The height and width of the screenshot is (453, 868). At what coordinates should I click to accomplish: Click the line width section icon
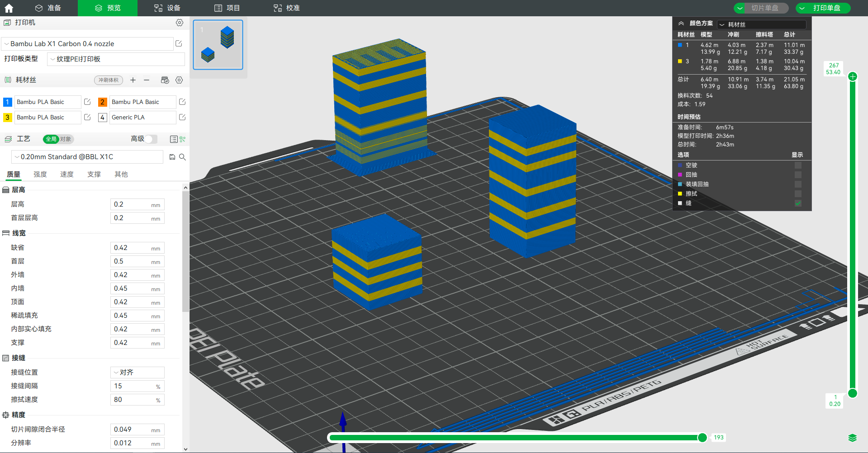[x=6, y=233]
